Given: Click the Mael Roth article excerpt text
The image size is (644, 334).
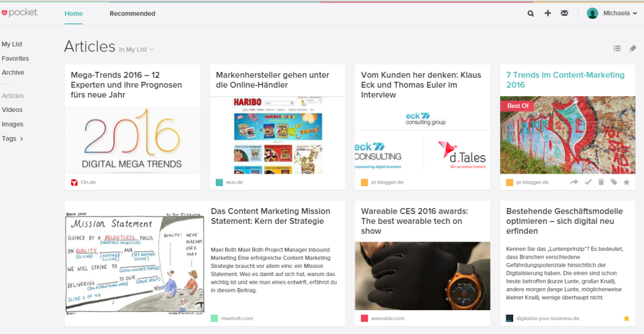Looking at the screenshot, I should (274, 270).
